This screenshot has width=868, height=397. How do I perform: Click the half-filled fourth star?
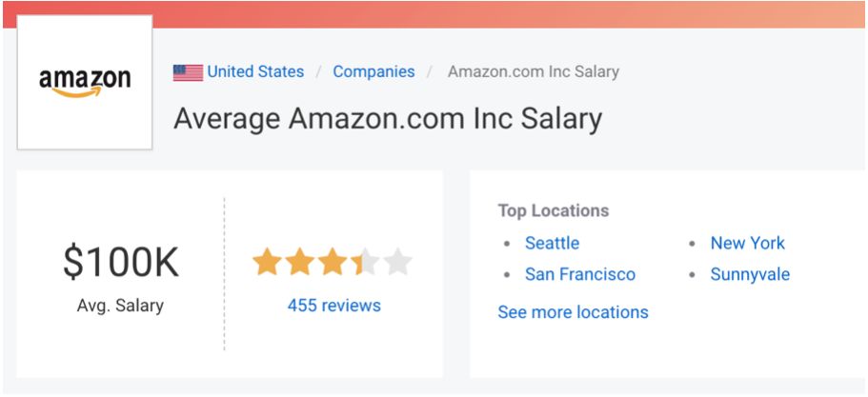tap(365, 263)
